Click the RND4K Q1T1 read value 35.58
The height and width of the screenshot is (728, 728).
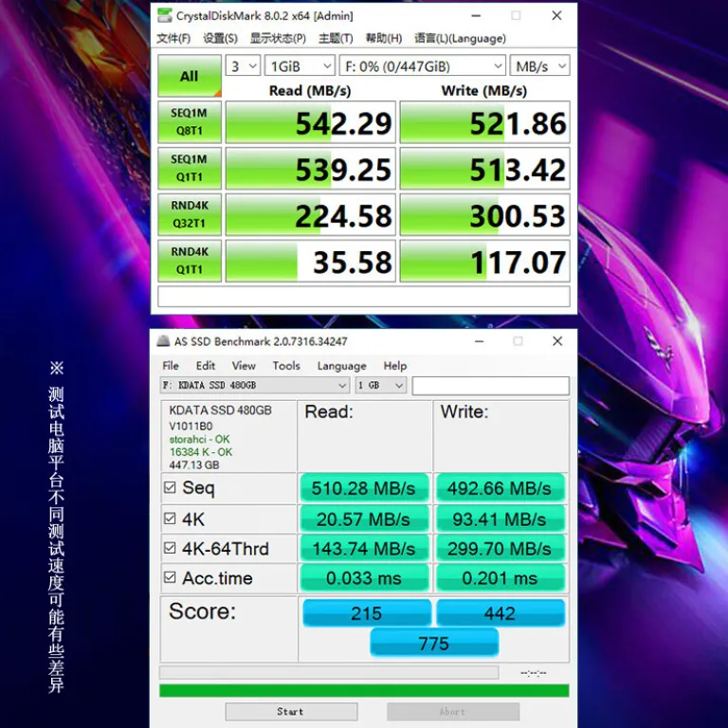(x=311, y=261)
